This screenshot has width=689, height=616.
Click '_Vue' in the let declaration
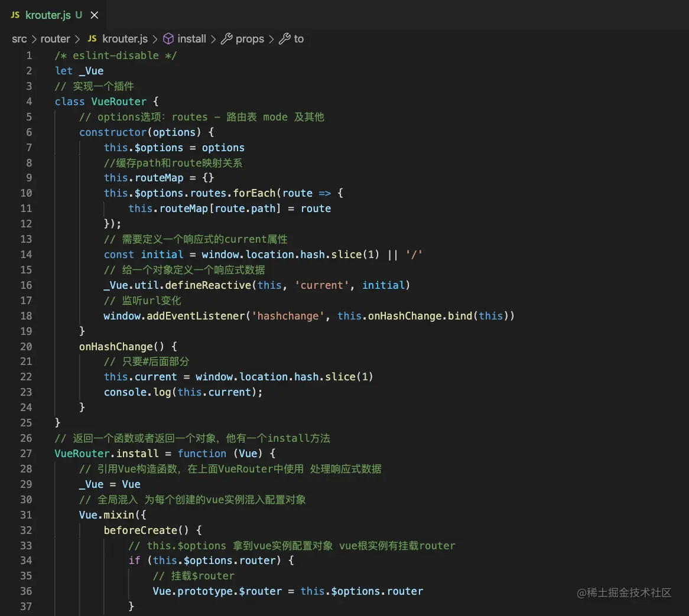[x=92, y=71]
